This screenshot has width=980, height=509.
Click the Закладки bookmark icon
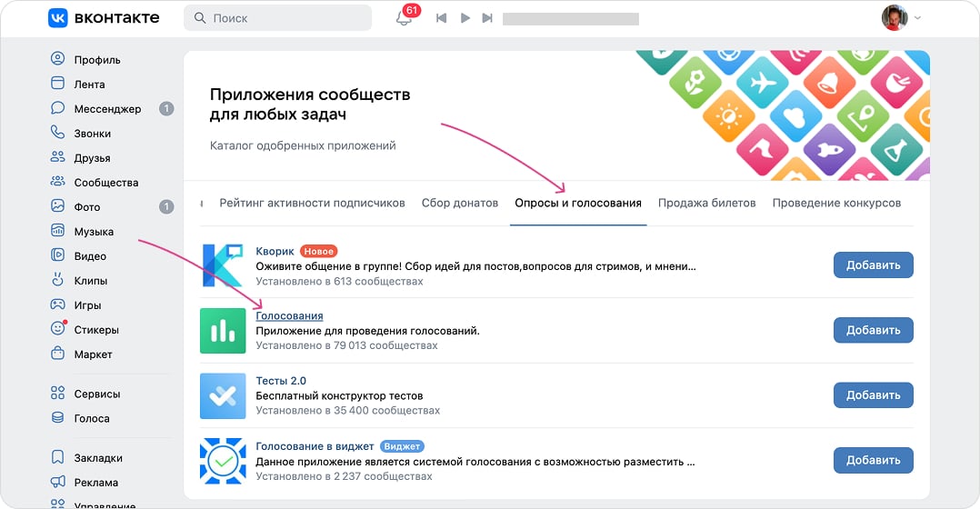57,457
